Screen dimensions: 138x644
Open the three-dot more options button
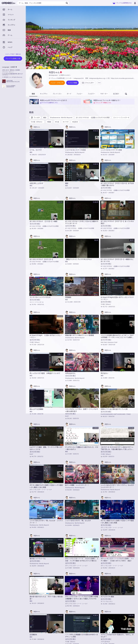point(99,83)
